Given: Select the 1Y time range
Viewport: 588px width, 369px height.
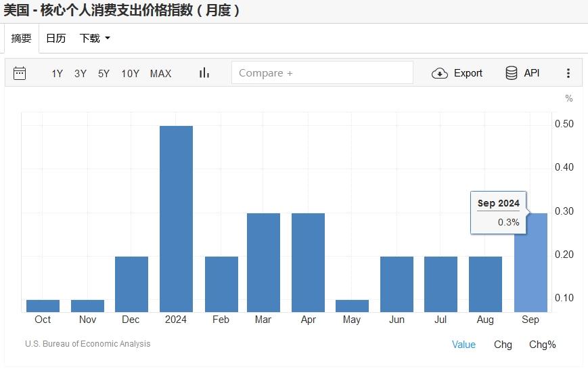Looking at the screenshot, I should (57, 73).
